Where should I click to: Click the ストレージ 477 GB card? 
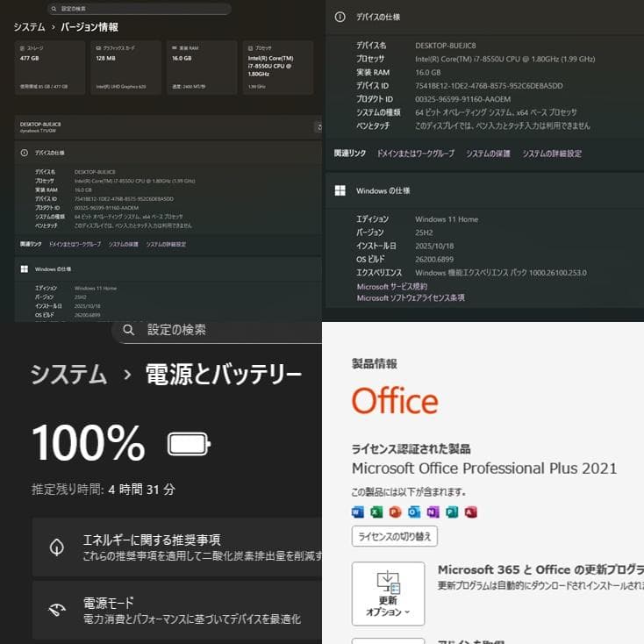[x=50, y=68]
